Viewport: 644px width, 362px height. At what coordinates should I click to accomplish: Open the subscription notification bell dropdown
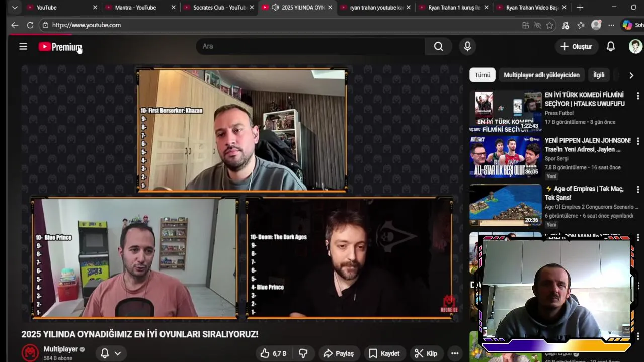point(111,353)
